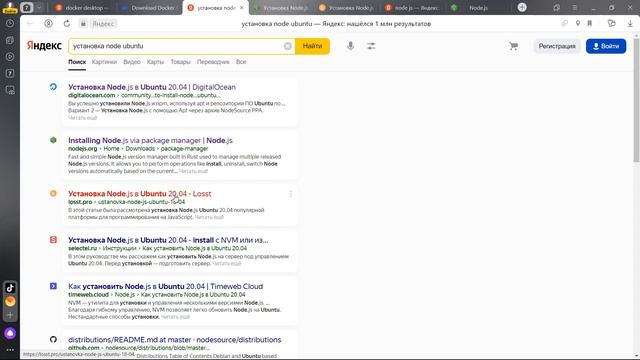Open the shopping cart
640x360 pixels.
point(513,46)
